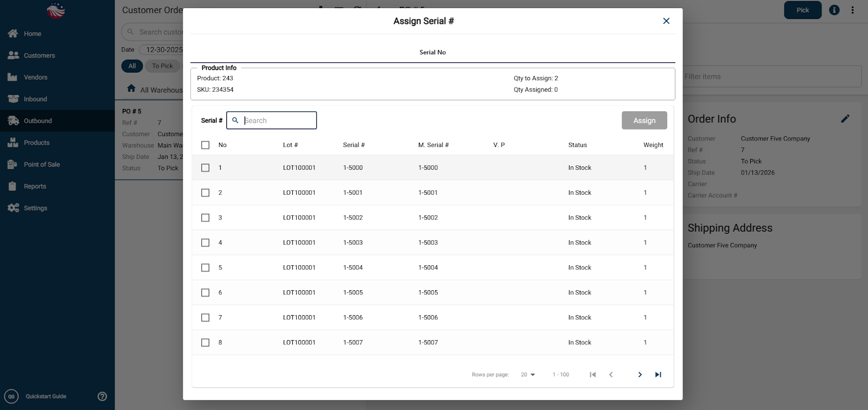Tick the checkbox for serial 1-5003
Screen dimensions: 868x410
pyautogui.click(x=205, y=242)
